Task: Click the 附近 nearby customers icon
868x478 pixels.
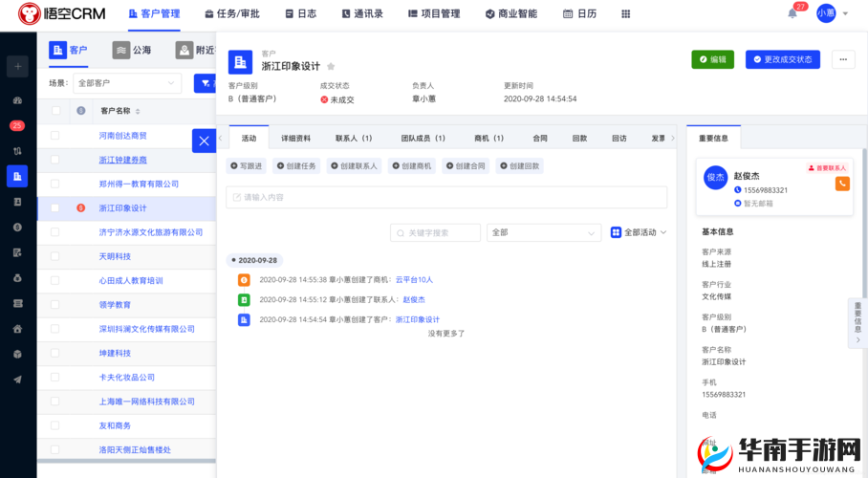Action: tap(184, 50)
